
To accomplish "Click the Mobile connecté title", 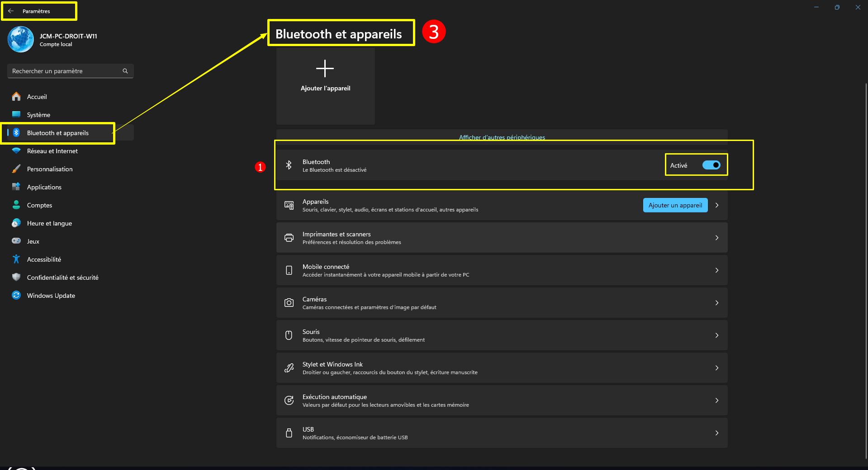I will pyautogui.click(x=326, y=267).
